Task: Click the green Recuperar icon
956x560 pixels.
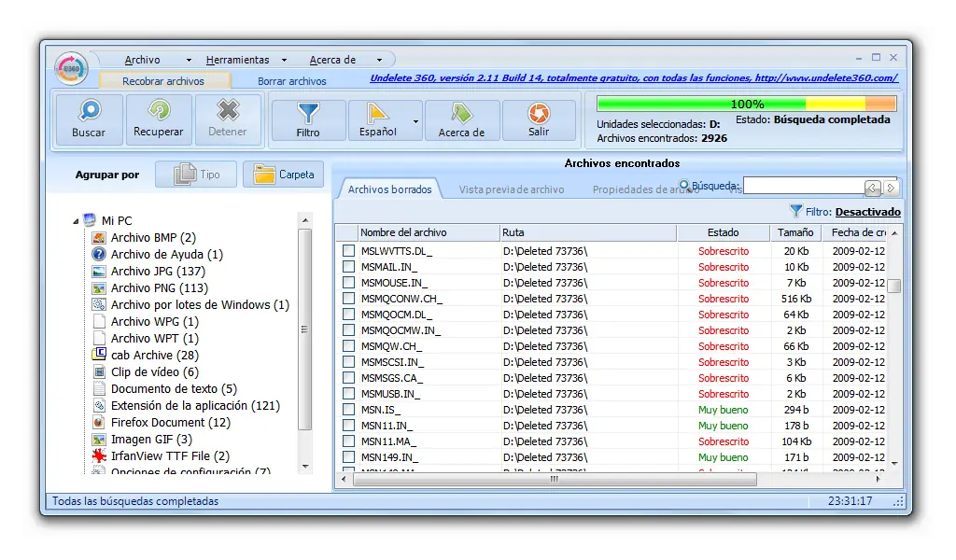Action: [159, 111]
